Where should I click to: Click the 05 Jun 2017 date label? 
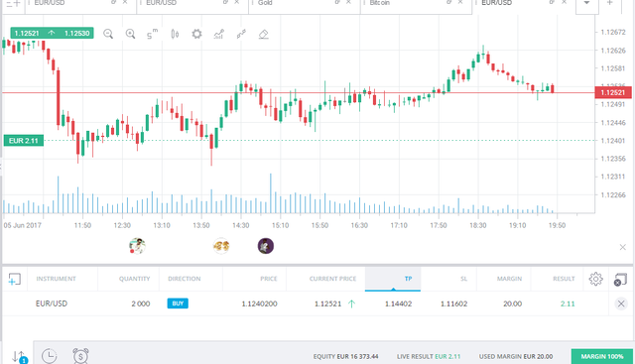tap(22, 225)
